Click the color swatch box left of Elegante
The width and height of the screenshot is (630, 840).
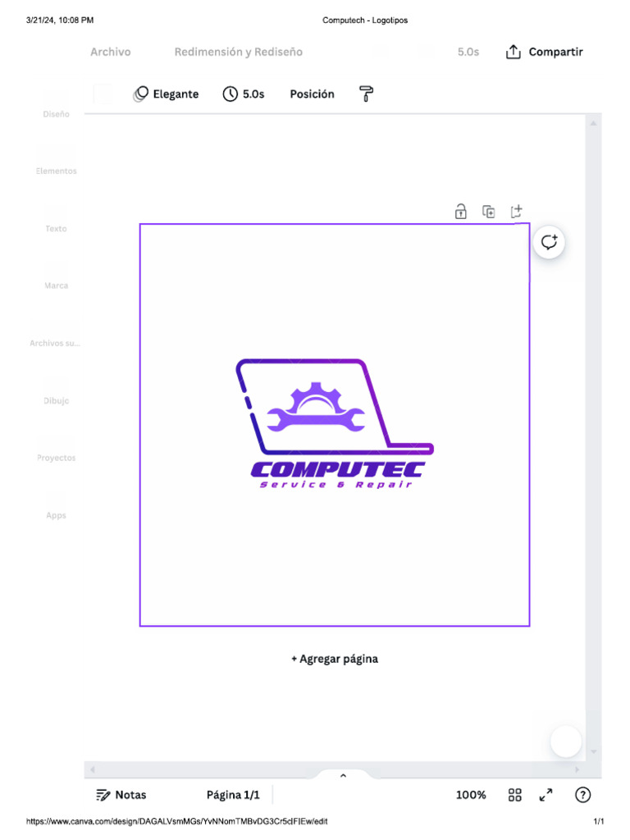(x=103, y=94)
